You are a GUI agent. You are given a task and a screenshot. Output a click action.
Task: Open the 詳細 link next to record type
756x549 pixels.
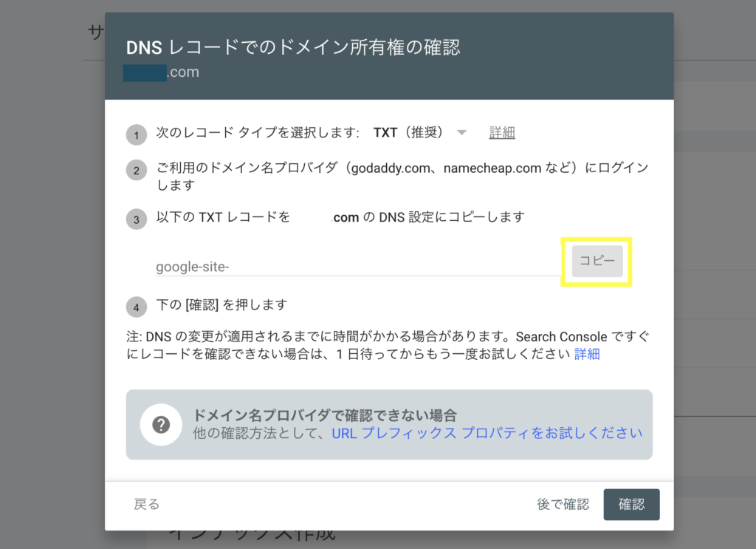pyautogui.click(x=502, y=133)
